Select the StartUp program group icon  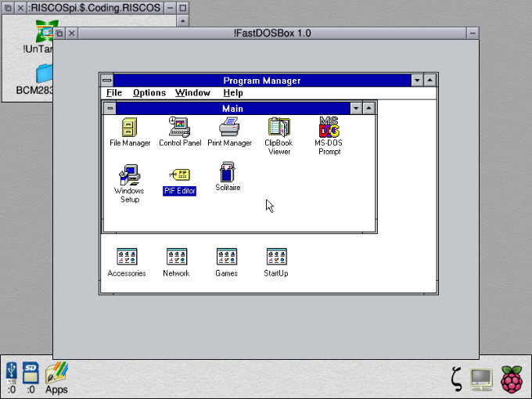coord(276,263)
